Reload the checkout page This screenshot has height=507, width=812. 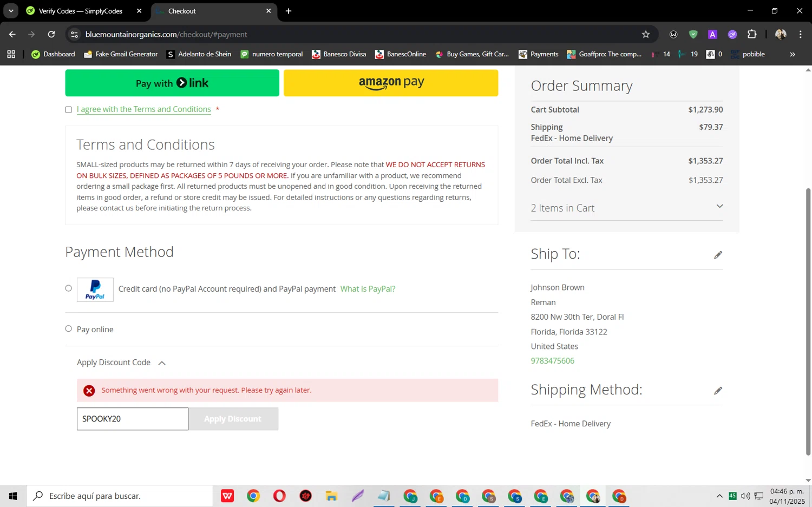coord(51,34)
